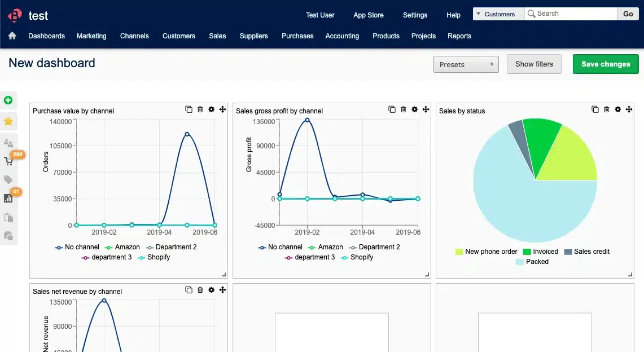Click the Invoiced legend swatch

[x=527, y=252]
